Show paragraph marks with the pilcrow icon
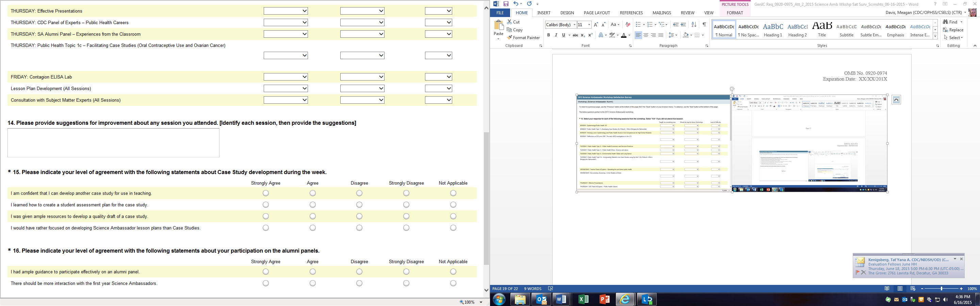 tap(704, 25)
